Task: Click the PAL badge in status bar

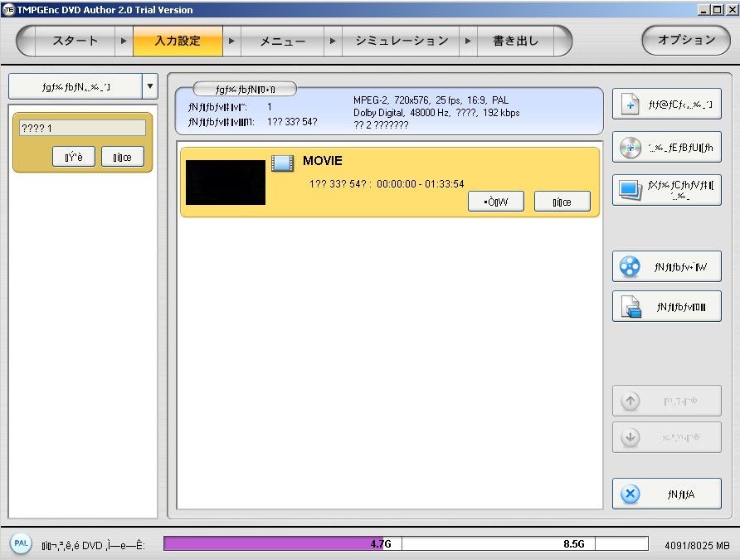Action: click(21, 543)
